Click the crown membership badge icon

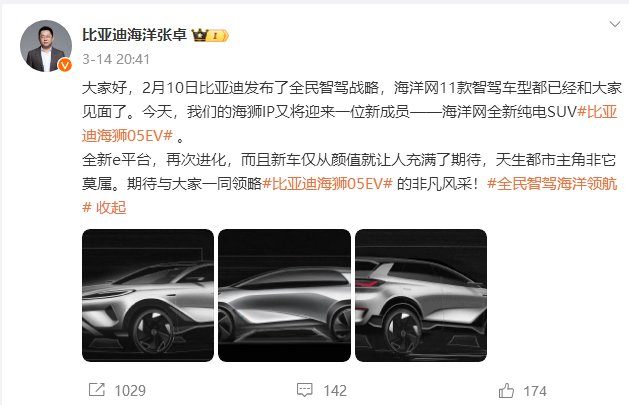pyautogui.click(x=210, y=36)
